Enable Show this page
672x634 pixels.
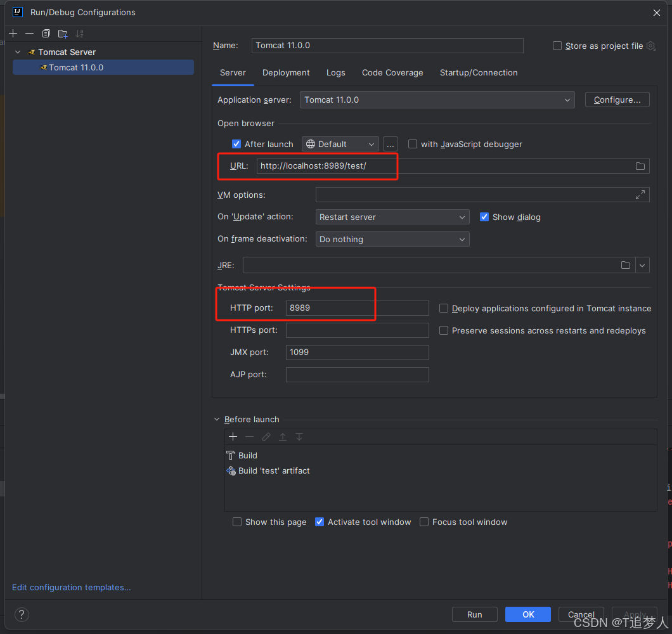point(237,522)
